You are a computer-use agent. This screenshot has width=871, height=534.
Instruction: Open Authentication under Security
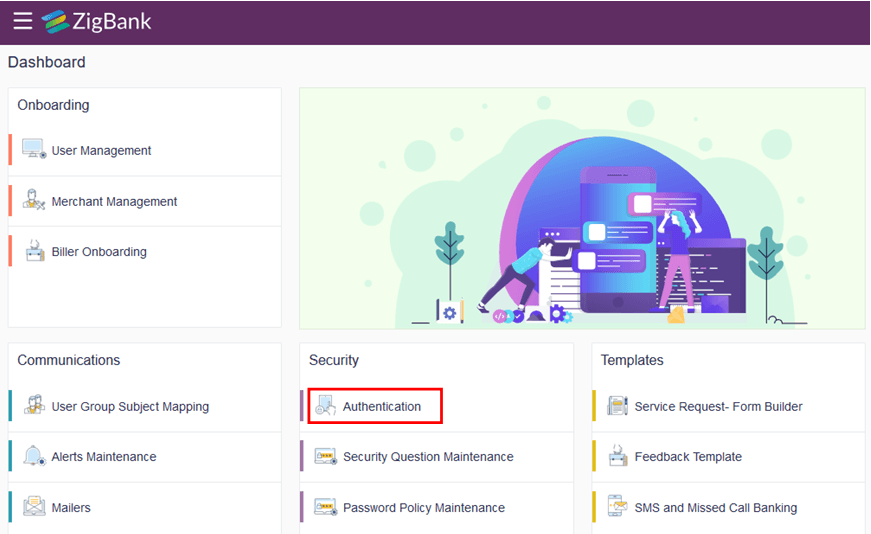(382, 407)
